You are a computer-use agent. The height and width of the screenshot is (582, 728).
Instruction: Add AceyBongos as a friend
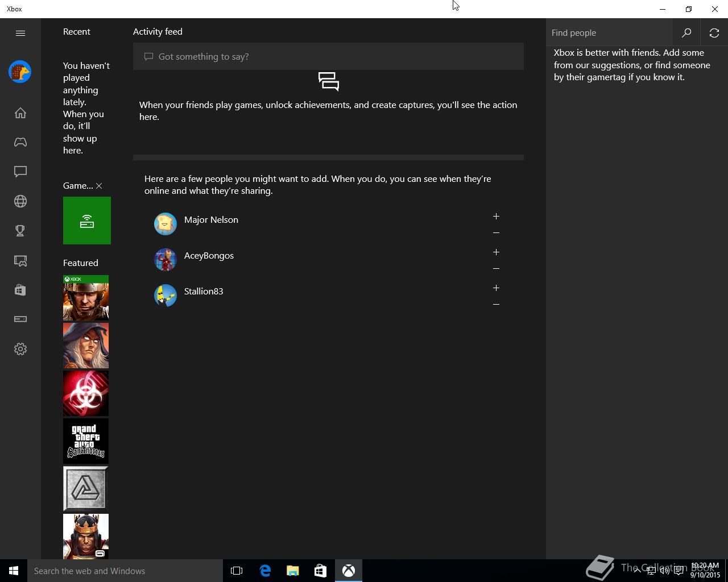point(496,252)
